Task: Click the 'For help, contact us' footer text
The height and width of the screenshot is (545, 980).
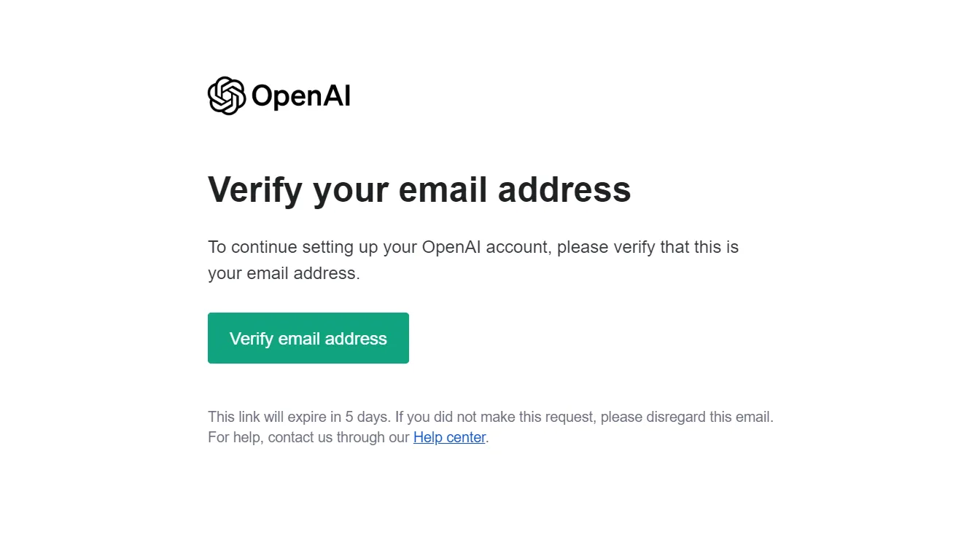Action: click(270, 437)
